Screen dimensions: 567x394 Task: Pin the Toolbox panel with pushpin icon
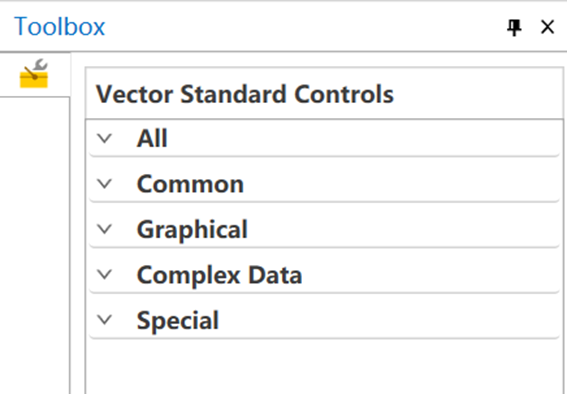(x=514, y=27)
